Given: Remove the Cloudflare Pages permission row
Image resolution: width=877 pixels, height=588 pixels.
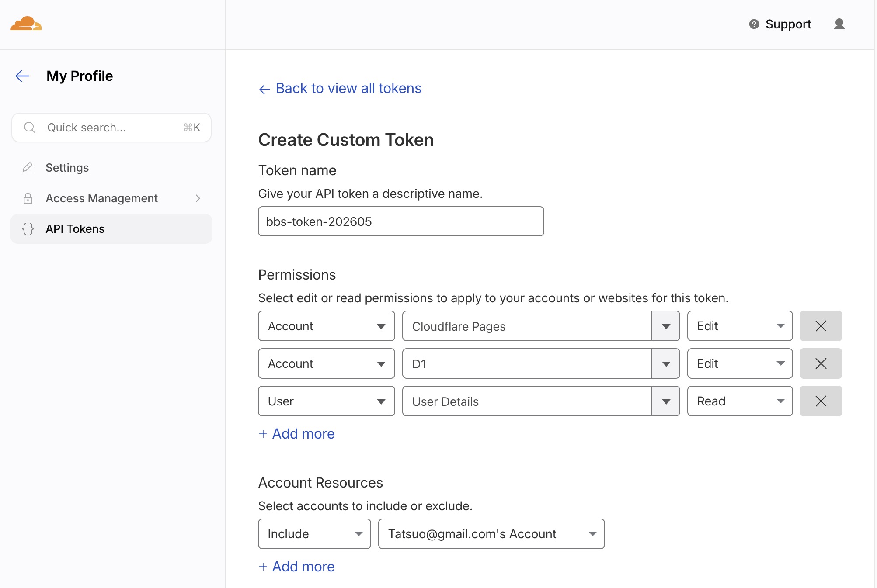Looking at the screenshot, I should (x=821, y=326).
